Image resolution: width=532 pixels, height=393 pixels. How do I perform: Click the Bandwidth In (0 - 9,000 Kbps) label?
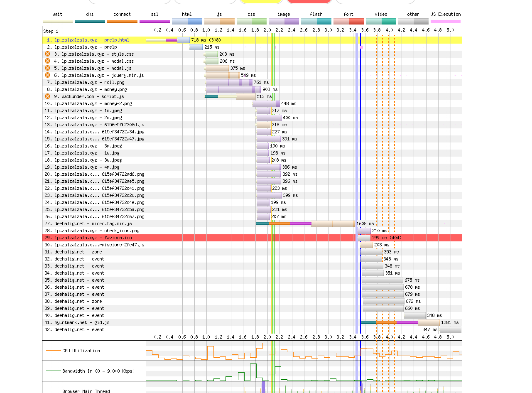click(98, 371)
